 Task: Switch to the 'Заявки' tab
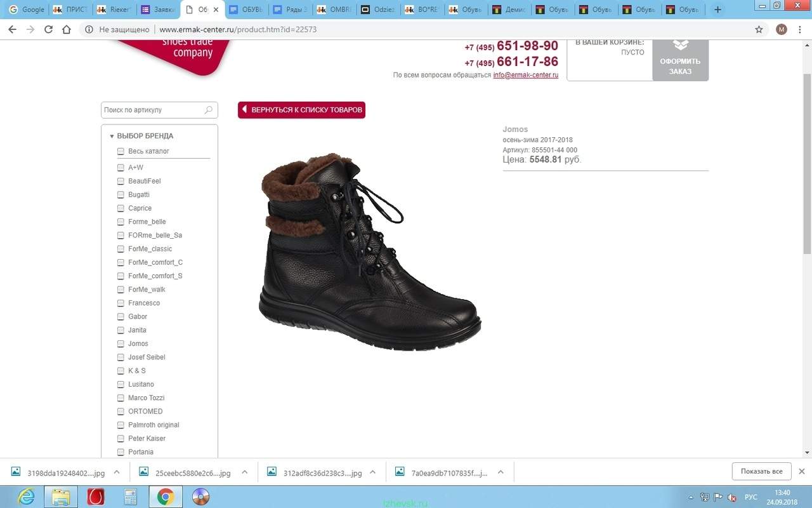[x=158, y=10]
